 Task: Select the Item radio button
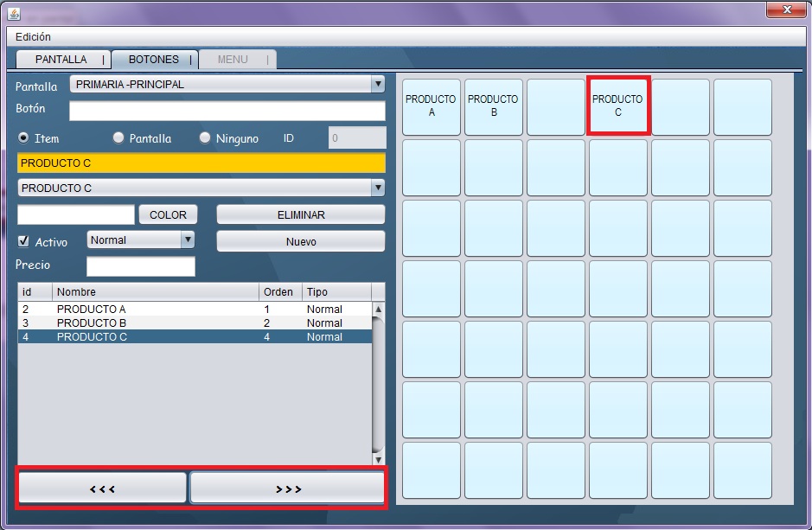click(24, 138)
